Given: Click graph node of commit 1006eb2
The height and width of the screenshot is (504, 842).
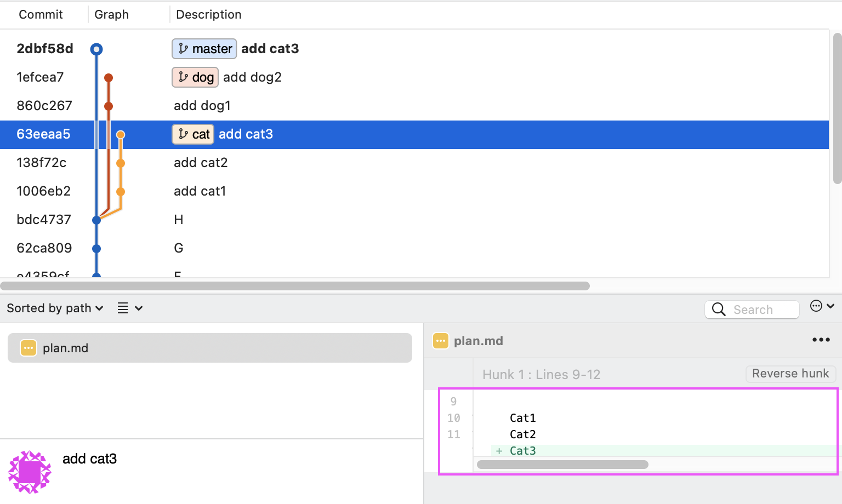Looking at the screenshot, I should pos(121,192).
